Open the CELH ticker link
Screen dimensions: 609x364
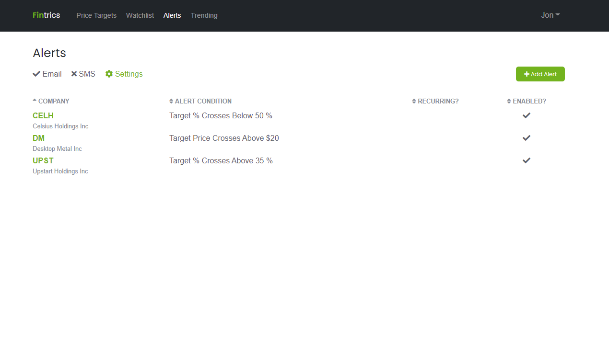pos(43,115)
